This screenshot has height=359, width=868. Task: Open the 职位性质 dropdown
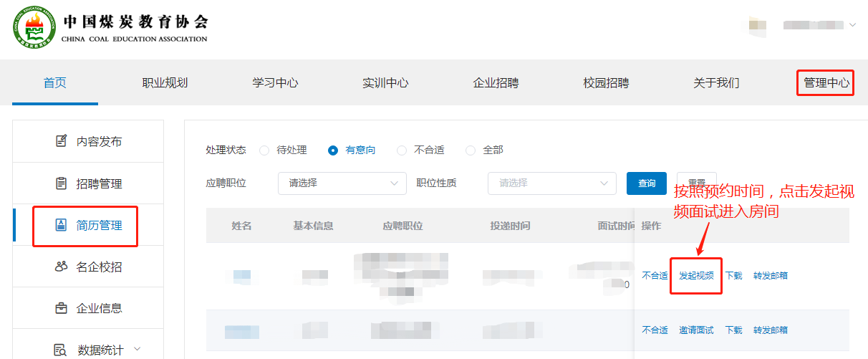[551, 183]
